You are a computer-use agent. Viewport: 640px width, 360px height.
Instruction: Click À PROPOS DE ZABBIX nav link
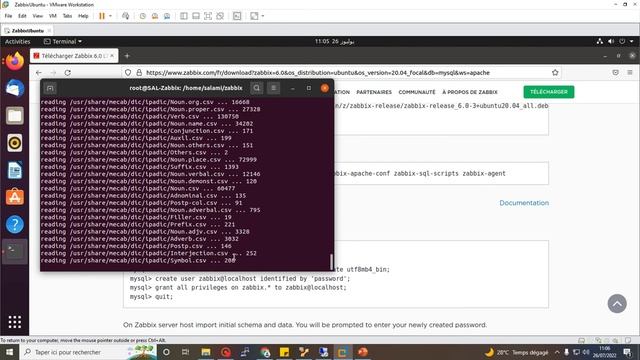click(470, 92)
